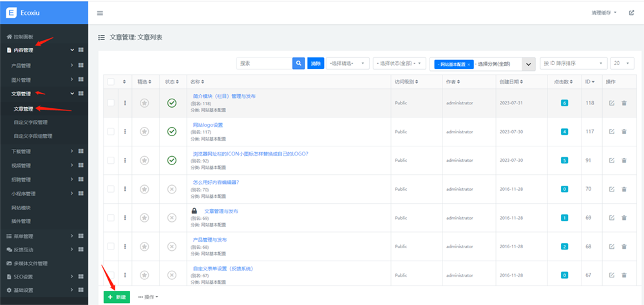Click into the 搜索 text field

[264, 63]
